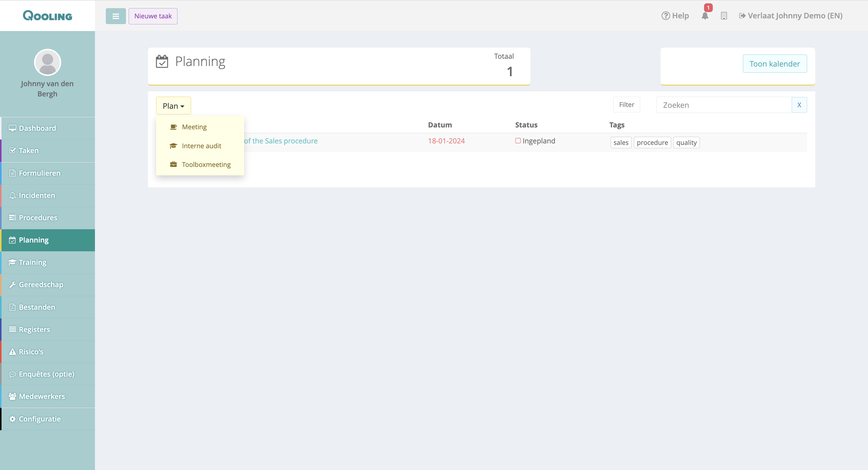Open the notifications bell icon

point(705,16)
